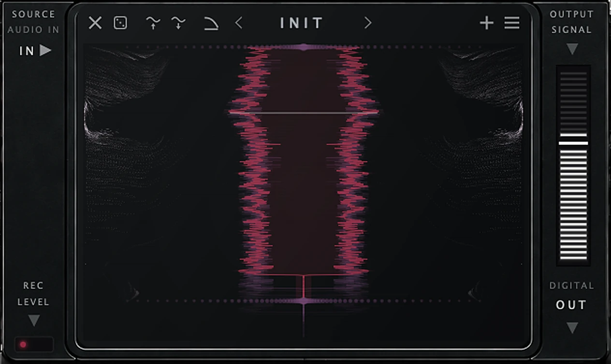611x364 pixels.
Task: Toggle the red record indicator switch
Action: coord(34,345)
